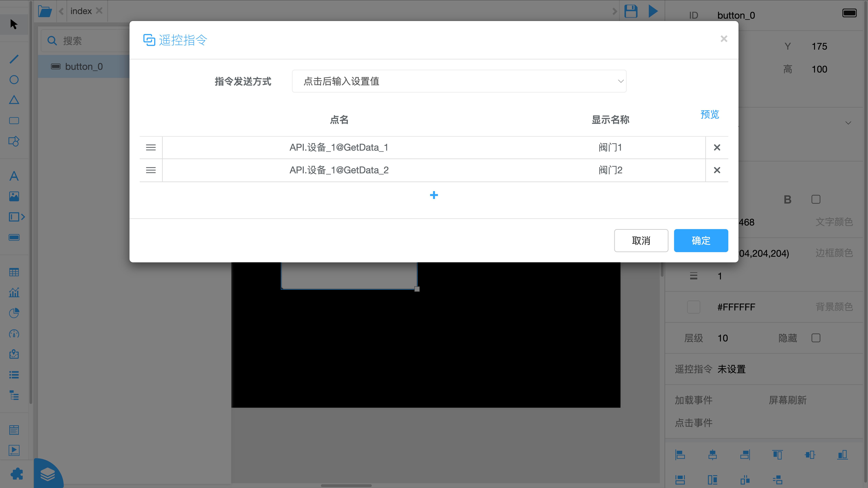Image resolution: width=868 pixels, height=488 pixels.
Task: Click API.设备_1@GetData_1 point name cell
Action: pyautogui.click(x=339, y=148)
